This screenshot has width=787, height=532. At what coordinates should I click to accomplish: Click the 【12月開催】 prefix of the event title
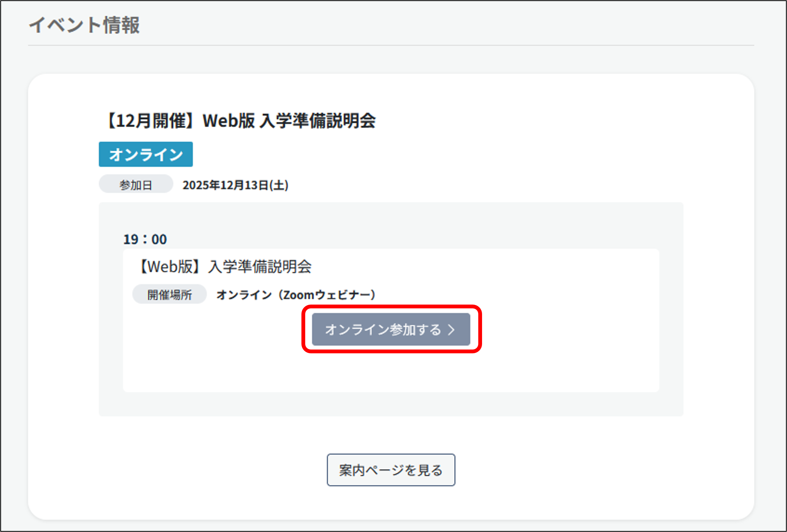151,120
